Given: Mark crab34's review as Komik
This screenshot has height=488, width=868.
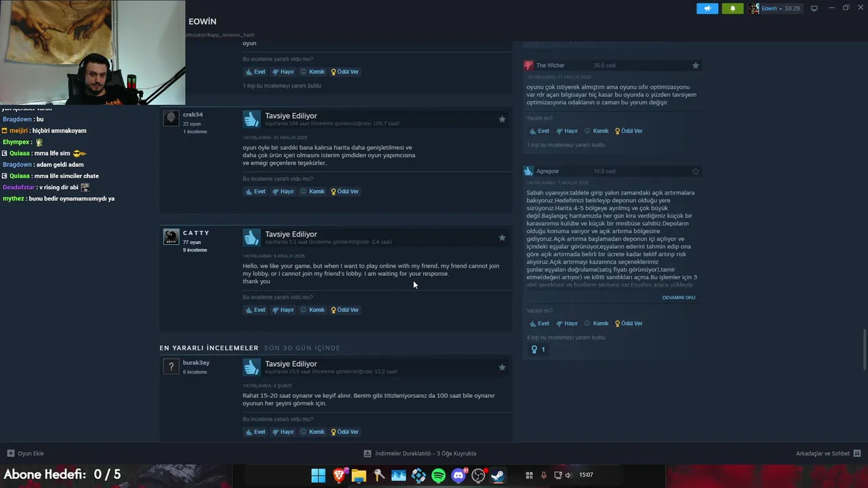Looking at the screenshot, I should point(313,191).
